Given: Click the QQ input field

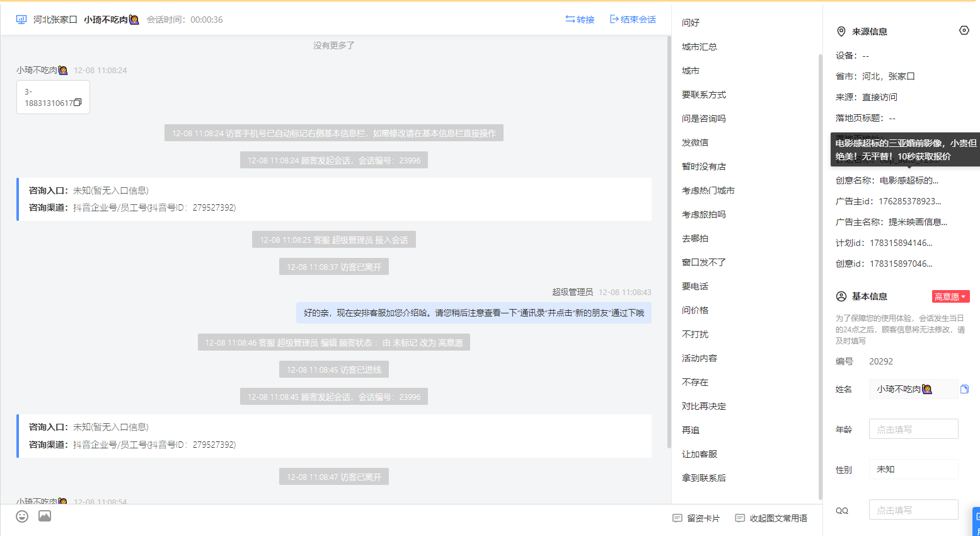Looking at the screenshot, I should [x=913, y=510].
